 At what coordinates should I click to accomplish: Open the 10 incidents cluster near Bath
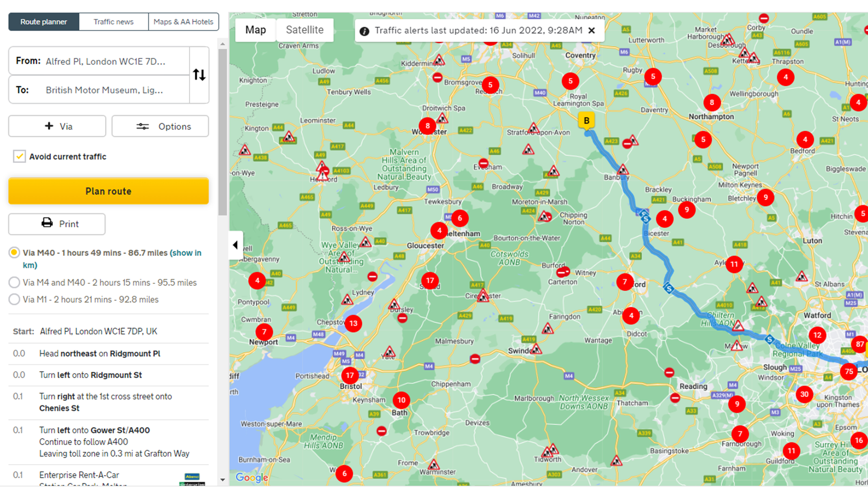(401, 400)
